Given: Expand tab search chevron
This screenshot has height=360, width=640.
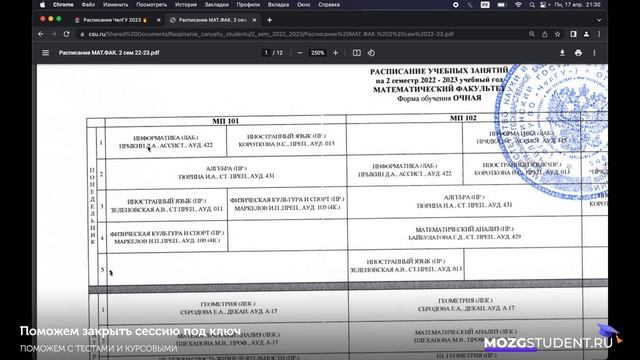Looking at the screenshot, I should click(x=599, y=20).
